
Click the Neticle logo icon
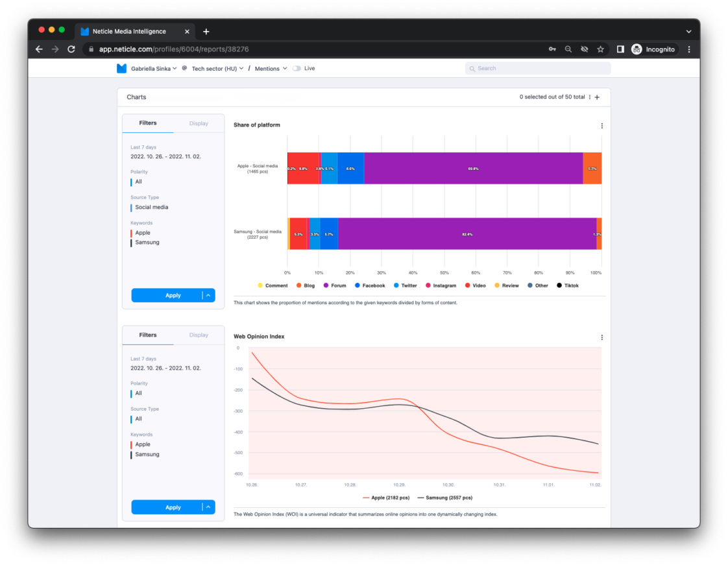coord(121,68)
